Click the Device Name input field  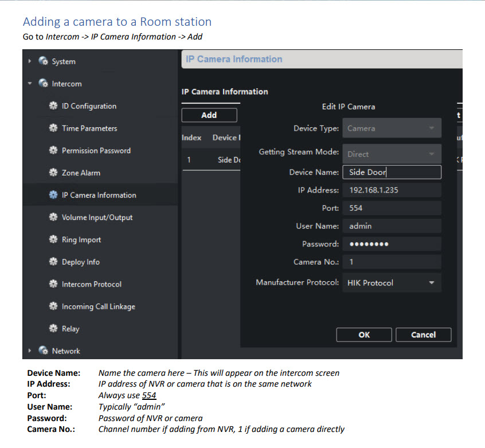click(392, 172)
